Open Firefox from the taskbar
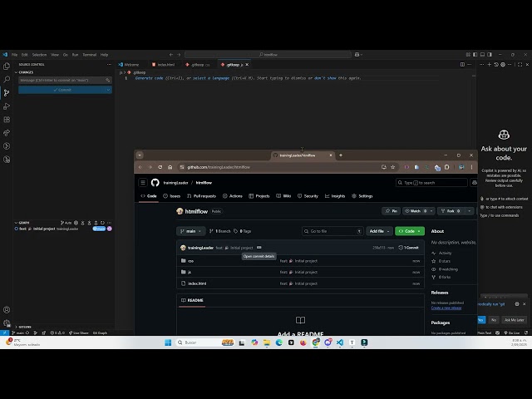This screenshot has width=532, height=399. pos(303,342)
